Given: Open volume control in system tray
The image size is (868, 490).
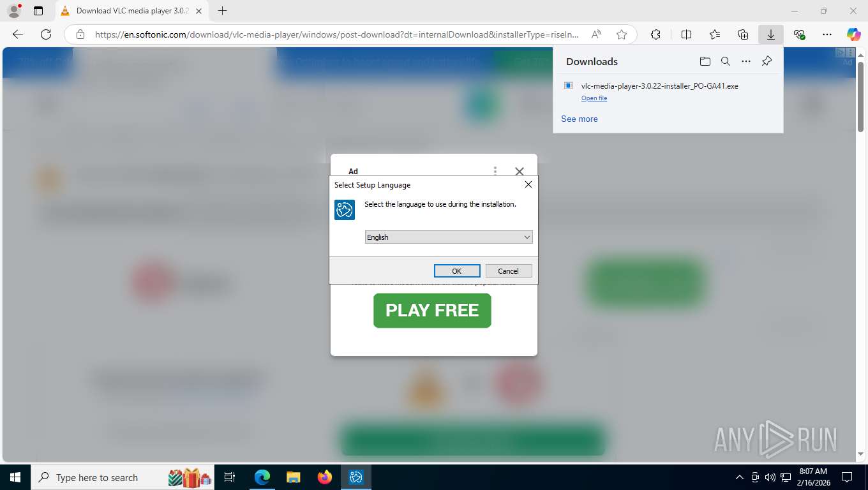Looking at the screenshot, I should tap(770, 477).
